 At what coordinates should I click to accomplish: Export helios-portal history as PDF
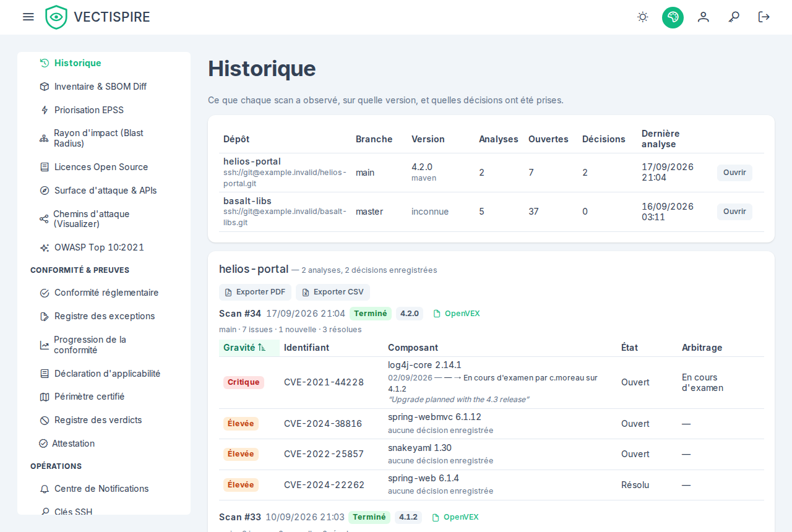[x=255, y=292]
